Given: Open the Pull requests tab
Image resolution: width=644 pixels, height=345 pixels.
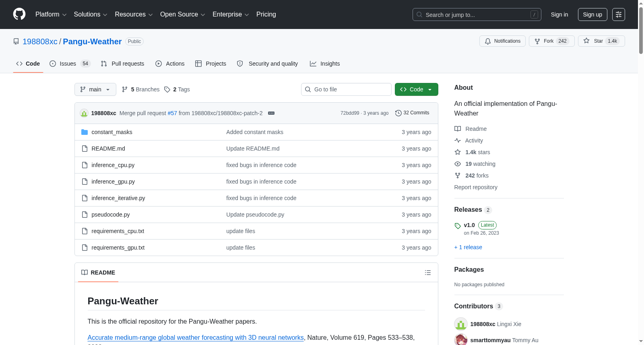Looking at the screenshot, I should [122, 64].
